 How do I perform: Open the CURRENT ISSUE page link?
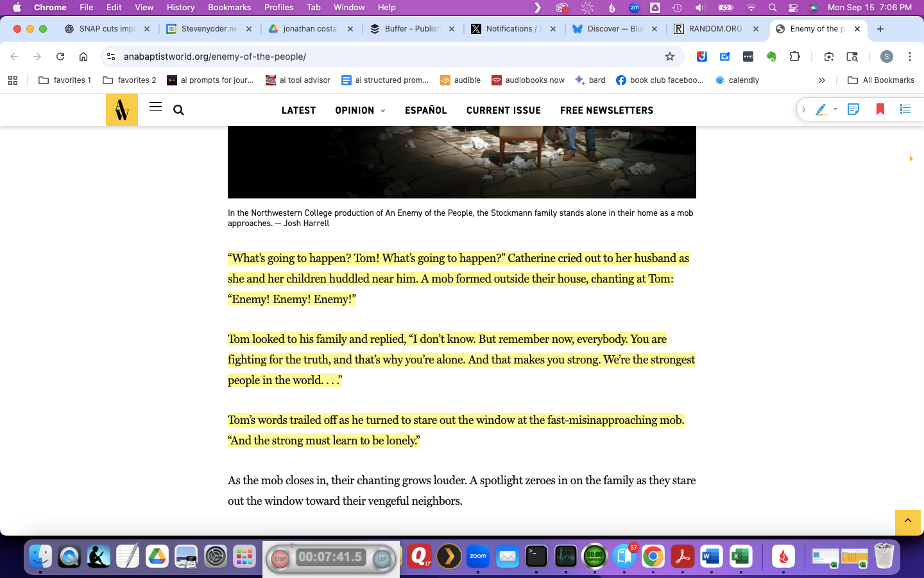click(503, 110)
